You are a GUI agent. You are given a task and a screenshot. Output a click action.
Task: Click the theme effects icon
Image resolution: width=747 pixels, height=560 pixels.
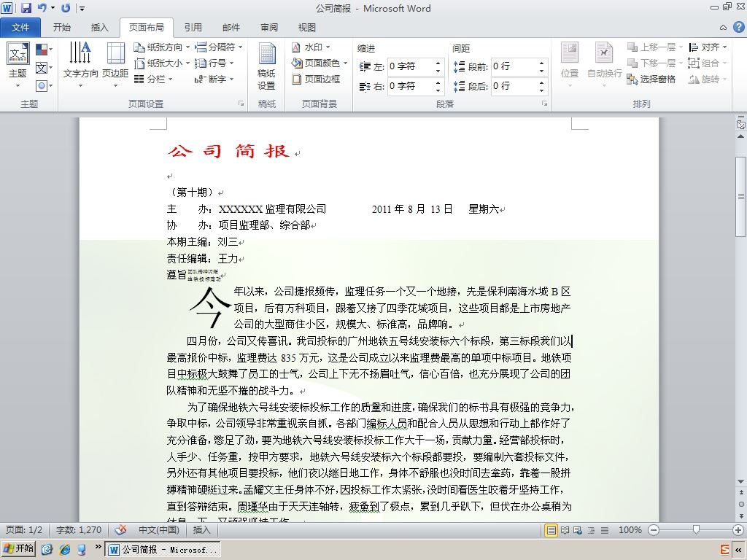(x=42, y=86)
